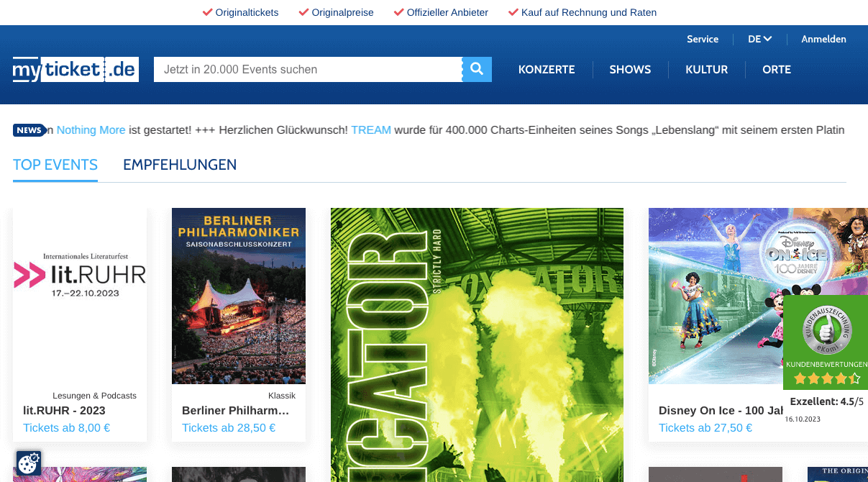Click the magnifier search button
The height and width of the screenshot is (482, 868).
click(x=477, y=69)
